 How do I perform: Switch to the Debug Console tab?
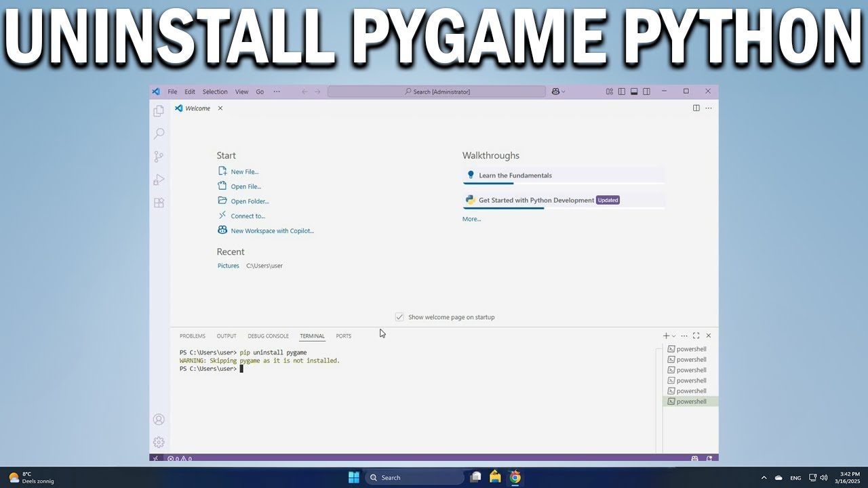point(268,335)
